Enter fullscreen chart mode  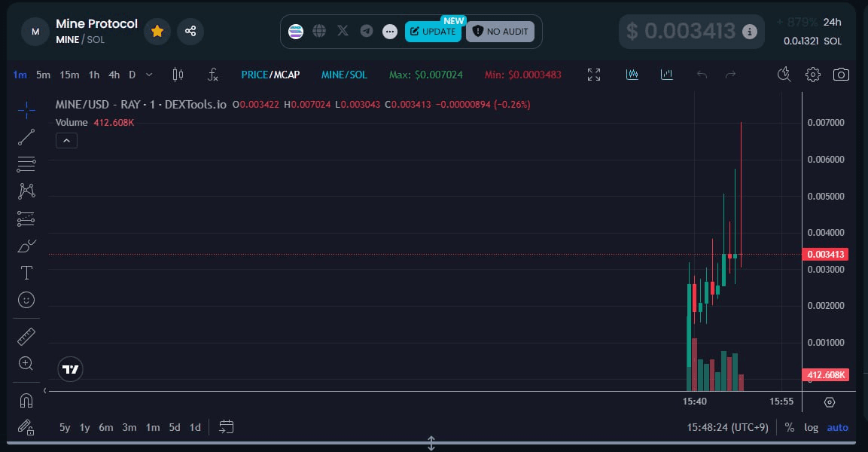[x=594, y=75]
